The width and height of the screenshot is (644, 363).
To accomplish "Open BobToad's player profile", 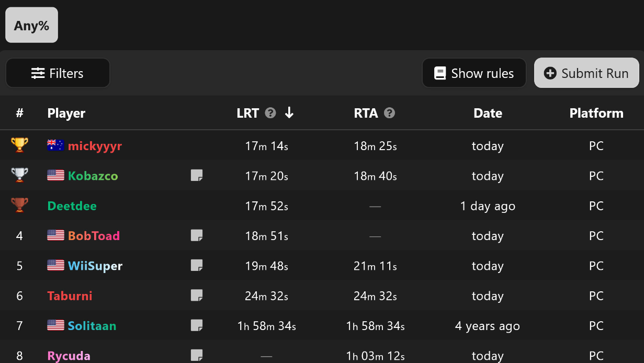I will coord(94,236).
